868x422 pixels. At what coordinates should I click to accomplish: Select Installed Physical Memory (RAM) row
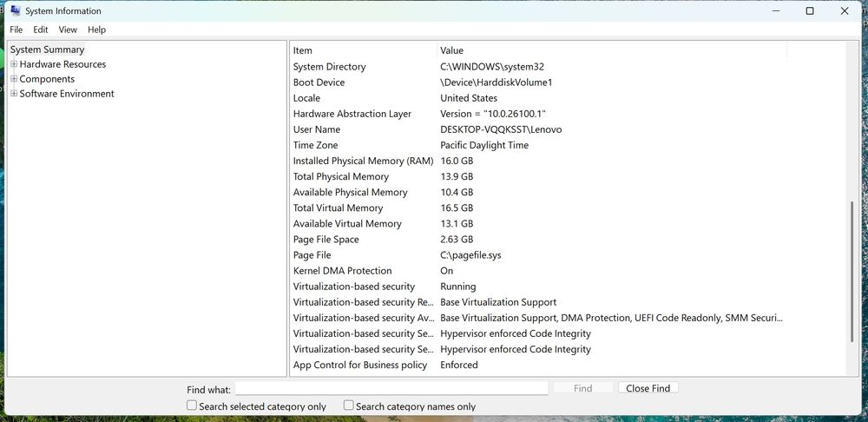537,162
